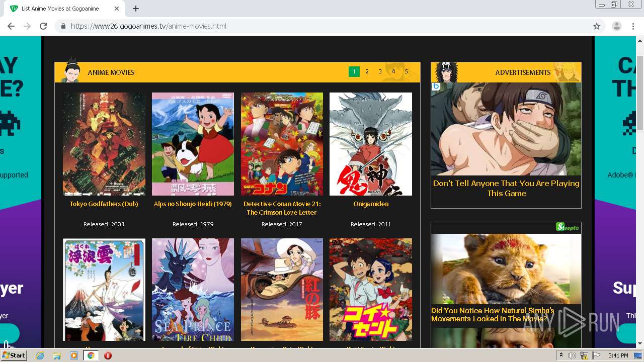Open a new tab with plus button
The height and width of the screenshot is (362, 644).
pos(136,9)
